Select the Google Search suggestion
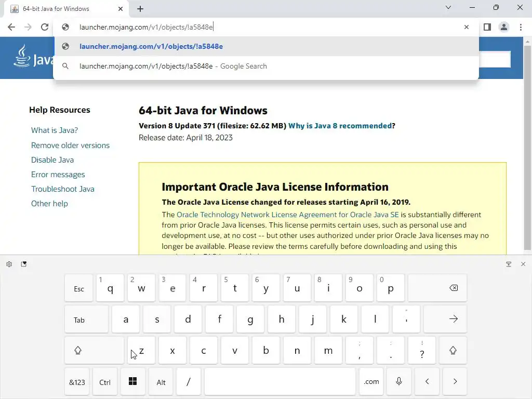532x399 pixels. coord(266,66)
